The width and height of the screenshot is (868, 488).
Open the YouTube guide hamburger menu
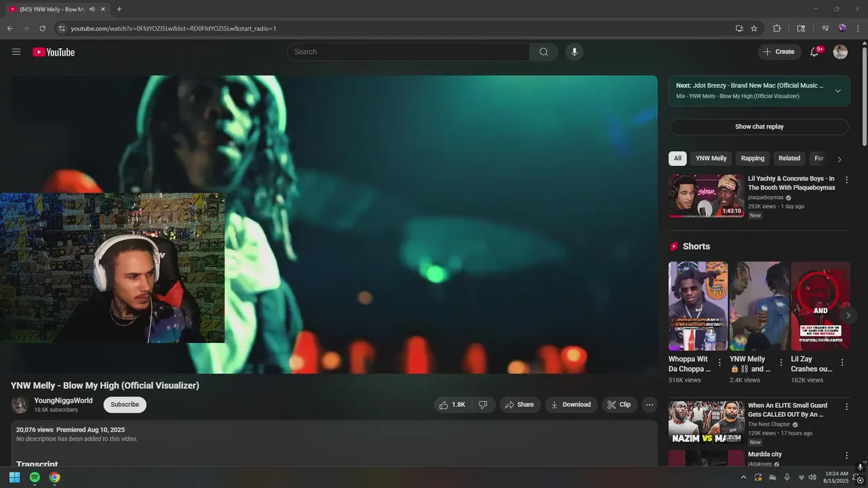click(16, 52)
